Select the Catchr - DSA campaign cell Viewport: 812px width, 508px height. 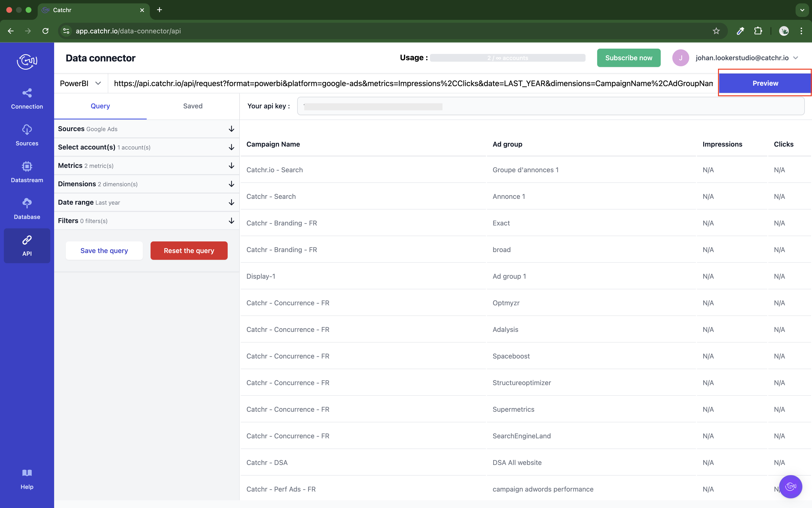[x=267, y=462]
